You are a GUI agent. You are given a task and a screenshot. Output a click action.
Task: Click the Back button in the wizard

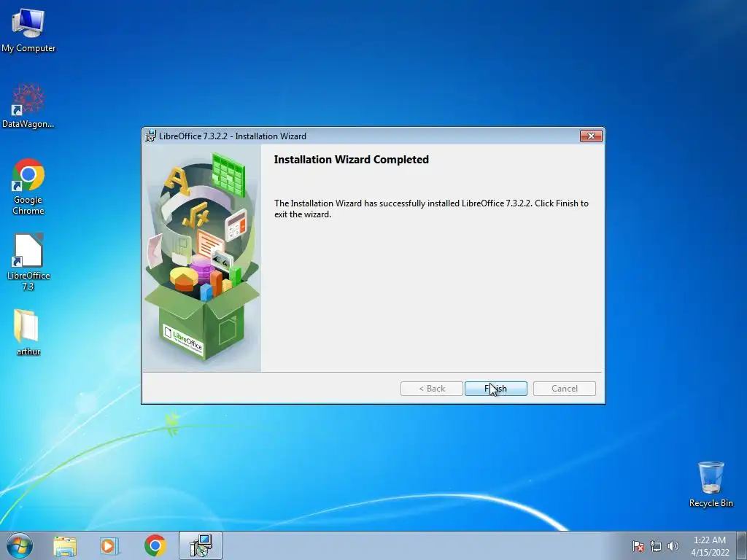click(x=432, y=389)
